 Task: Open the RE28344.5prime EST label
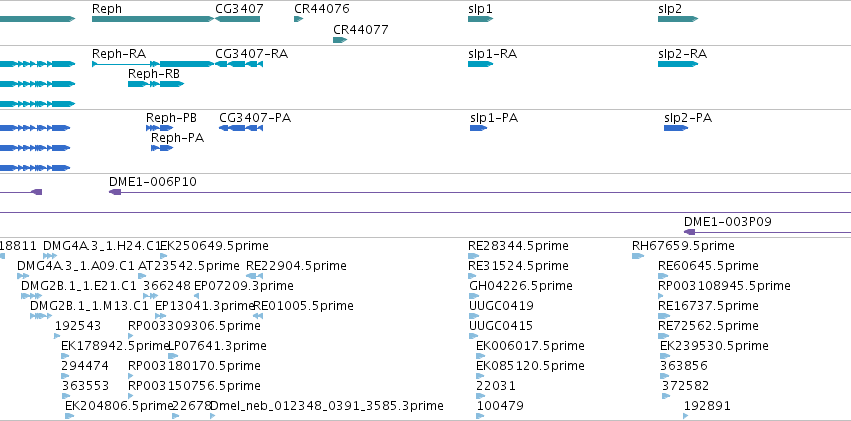click(518, 246)
